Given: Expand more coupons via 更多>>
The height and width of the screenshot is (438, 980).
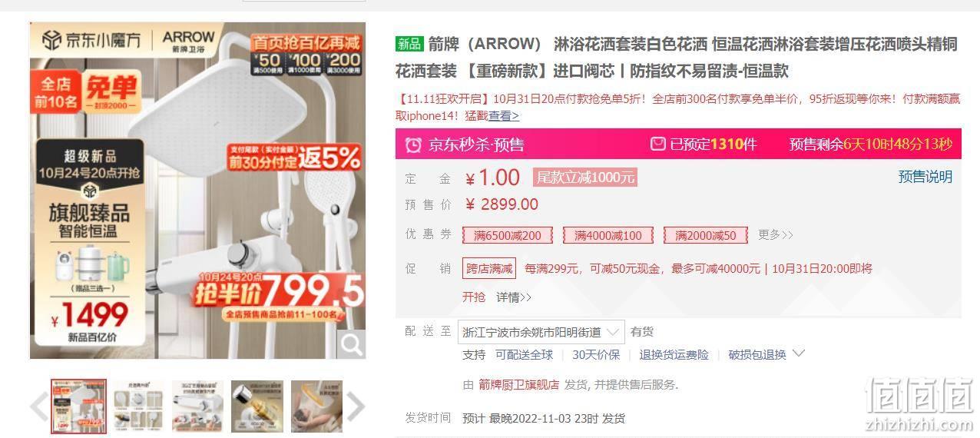Looking at the screenshot, I should tap(776, 235).
